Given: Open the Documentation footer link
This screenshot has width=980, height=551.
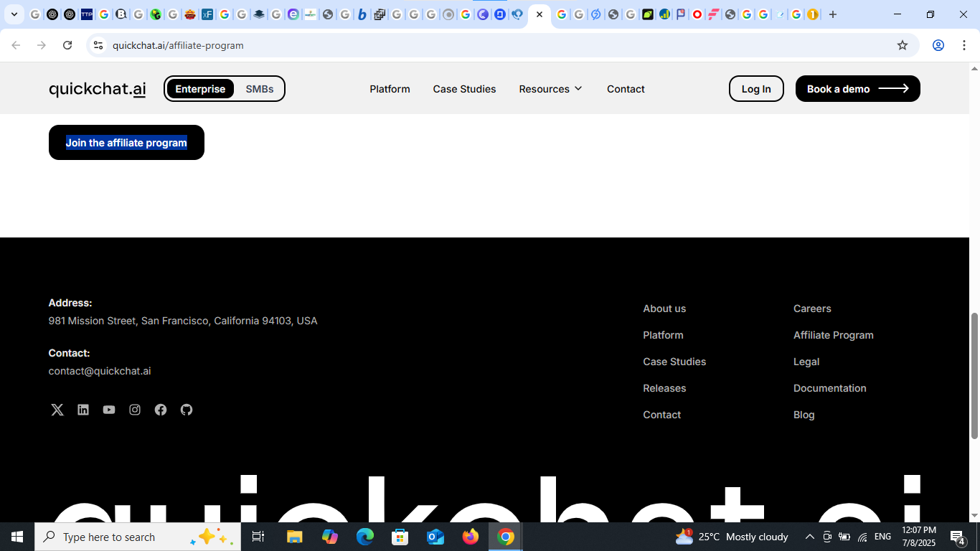Looking at the screenshot, I should tap(829, 388).
